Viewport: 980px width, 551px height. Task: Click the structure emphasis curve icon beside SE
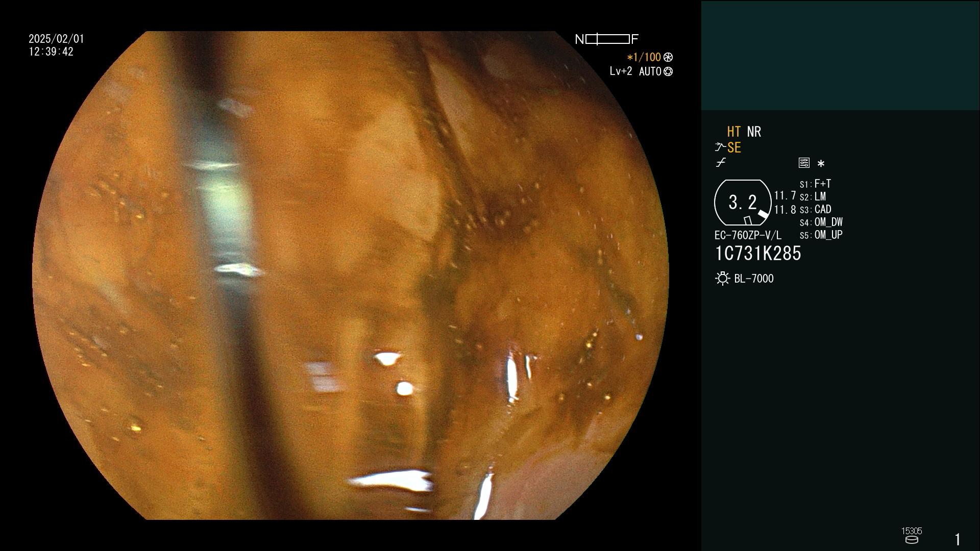click(x=720, y=147)
